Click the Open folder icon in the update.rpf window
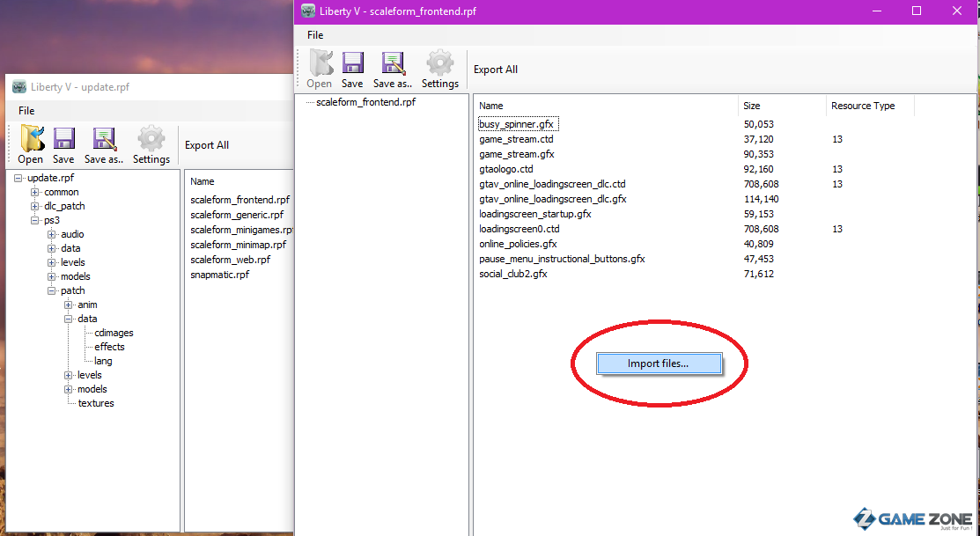The width and height of the screenshot is (980, 536). pos(32,139)
